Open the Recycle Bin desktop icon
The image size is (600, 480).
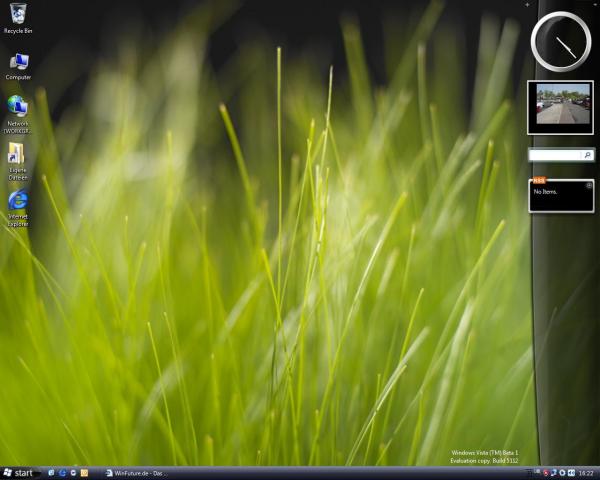coord(17,15)
